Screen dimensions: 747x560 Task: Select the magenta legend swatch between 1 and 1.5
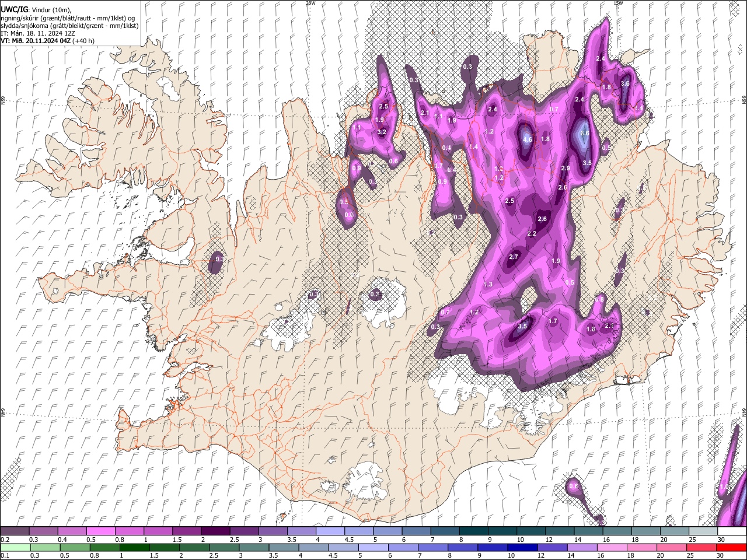[x=158, y=531]
